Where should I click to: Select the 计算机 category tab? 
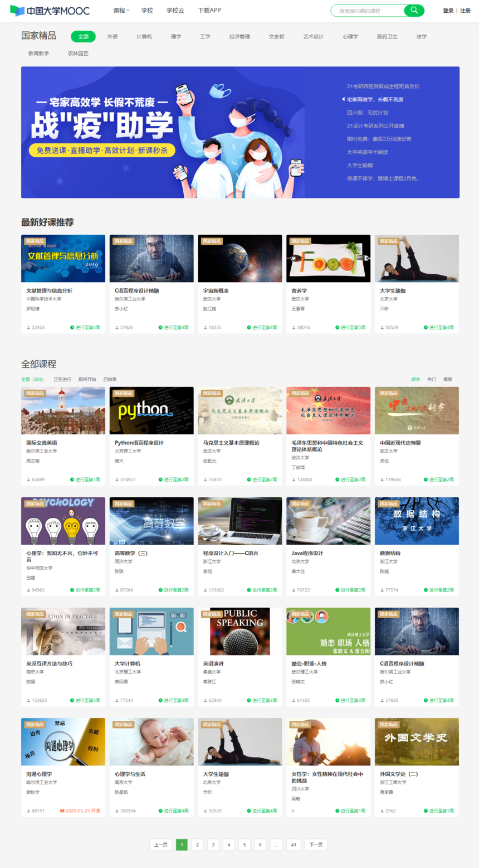click(144, 37)
